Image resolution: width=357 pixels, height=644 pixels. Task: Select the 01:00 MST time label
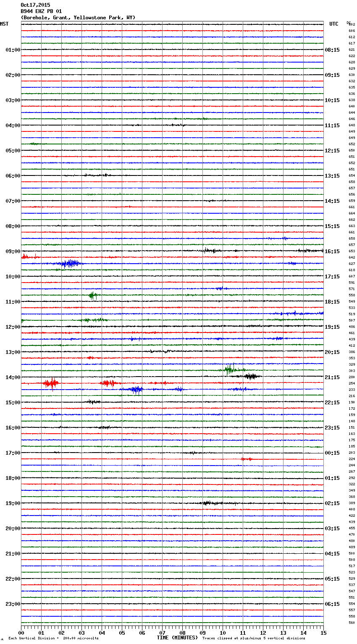coord(13,50)
